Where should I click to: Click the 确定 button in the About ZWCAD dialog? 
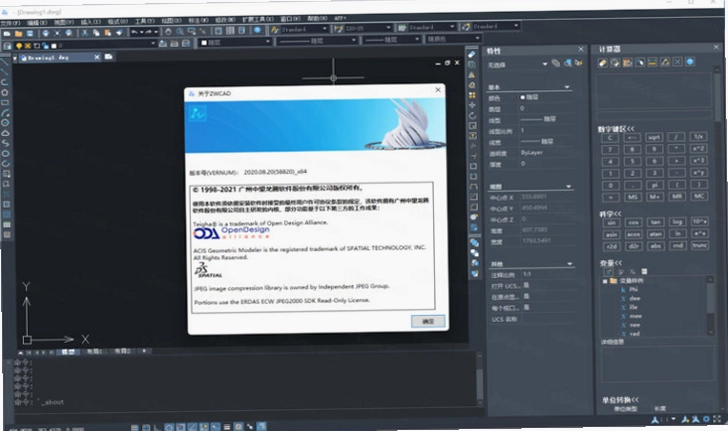428,321
